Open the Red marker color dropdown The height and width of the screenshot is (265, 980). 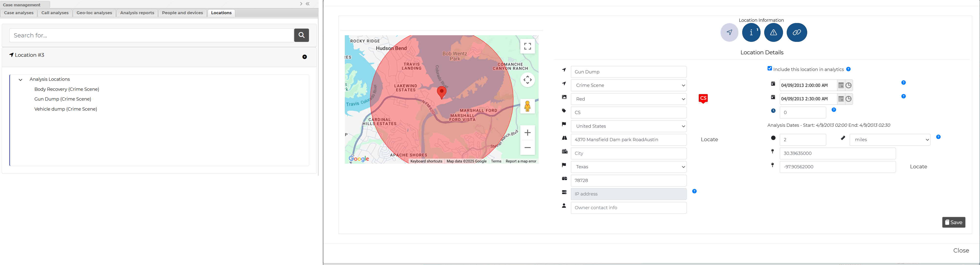629,99
